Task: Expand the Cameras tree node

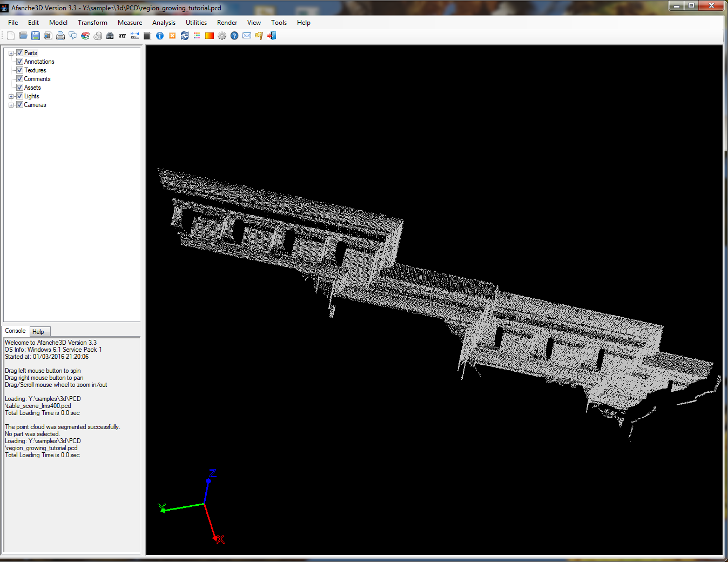Action: 11,105
